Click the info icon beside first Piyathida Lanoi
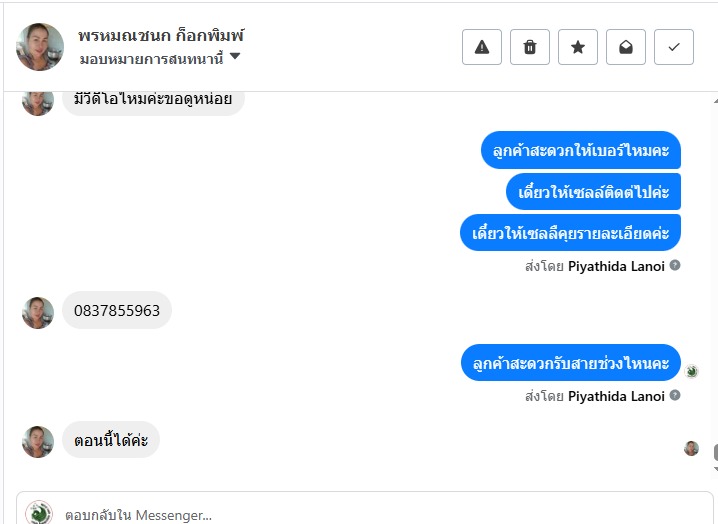718x524 pixels. (675, 266)
